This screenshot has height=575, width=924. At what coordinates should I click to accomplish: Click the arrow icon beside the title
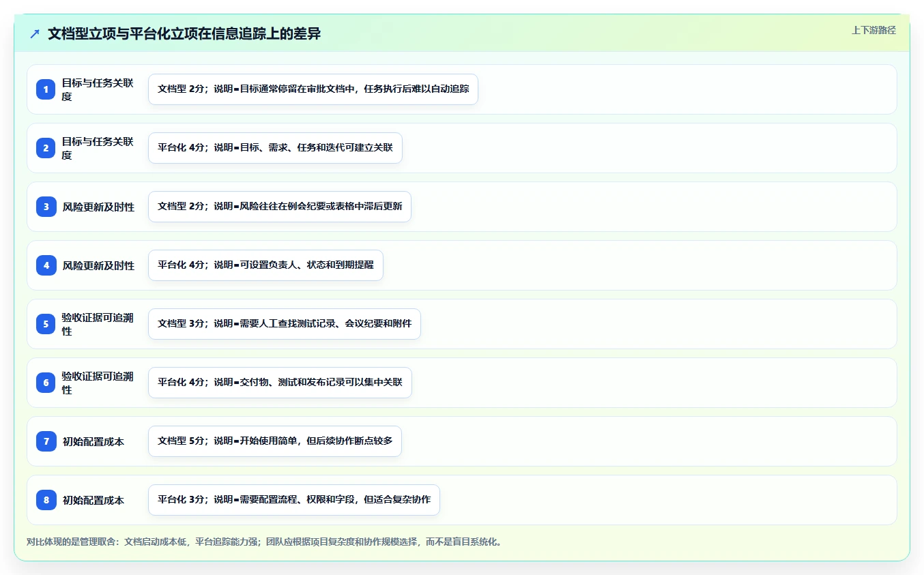35,34
